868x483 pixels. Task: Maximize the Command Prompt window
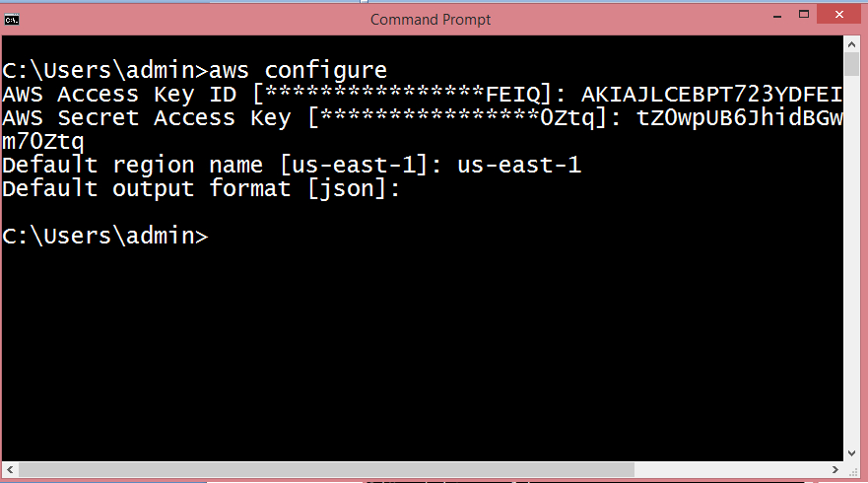804,15
